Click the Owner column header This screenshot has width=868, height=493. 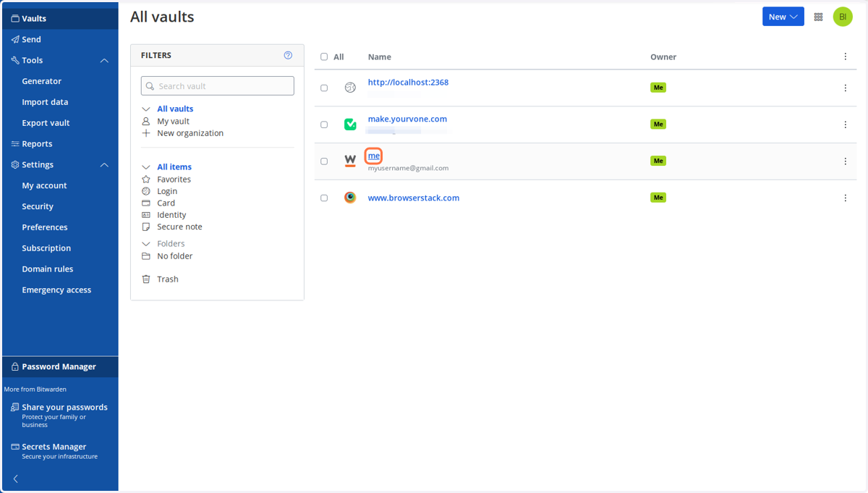663,57
